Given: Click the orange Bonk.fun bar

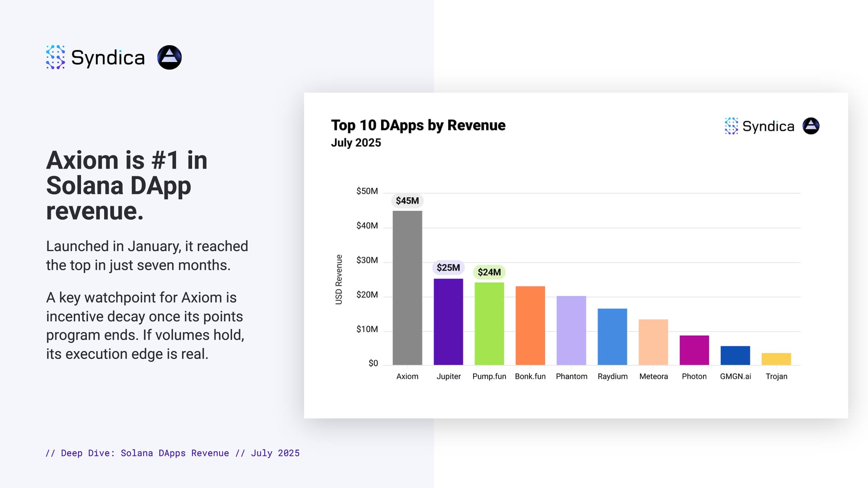Looking at the screenshot, I should tap(530, 325).
